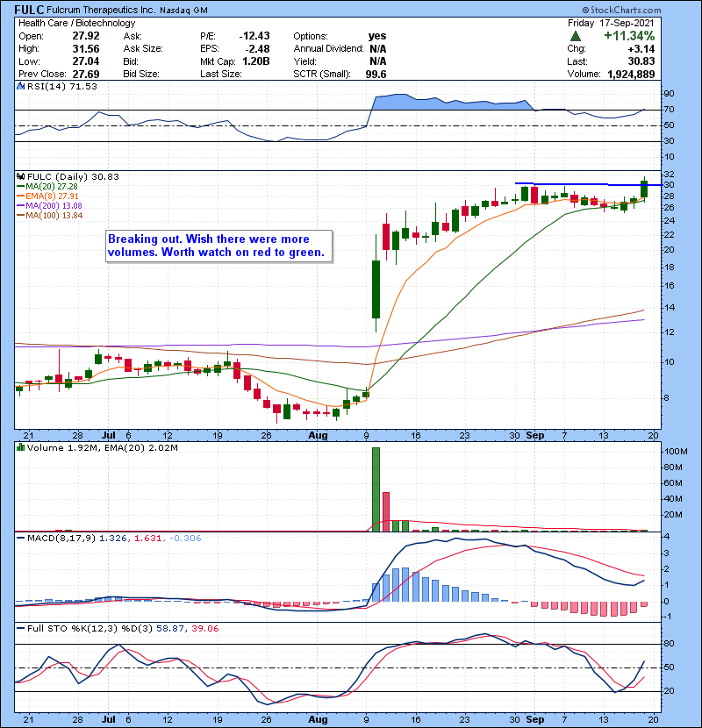Click the +11.34% percent change value

click(629, 36)
